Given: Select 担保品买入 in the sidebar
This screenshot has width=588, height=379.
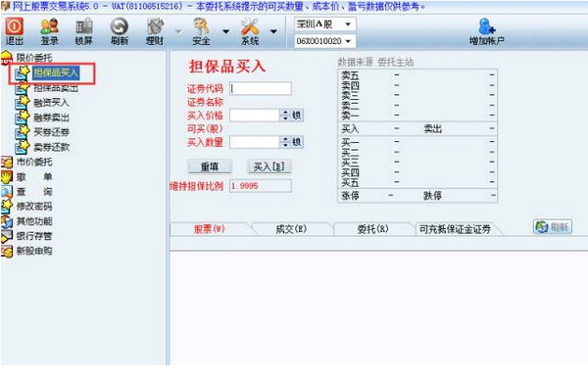Looking at the screenshot, I should pyautogui.click(x=56, y=72).
